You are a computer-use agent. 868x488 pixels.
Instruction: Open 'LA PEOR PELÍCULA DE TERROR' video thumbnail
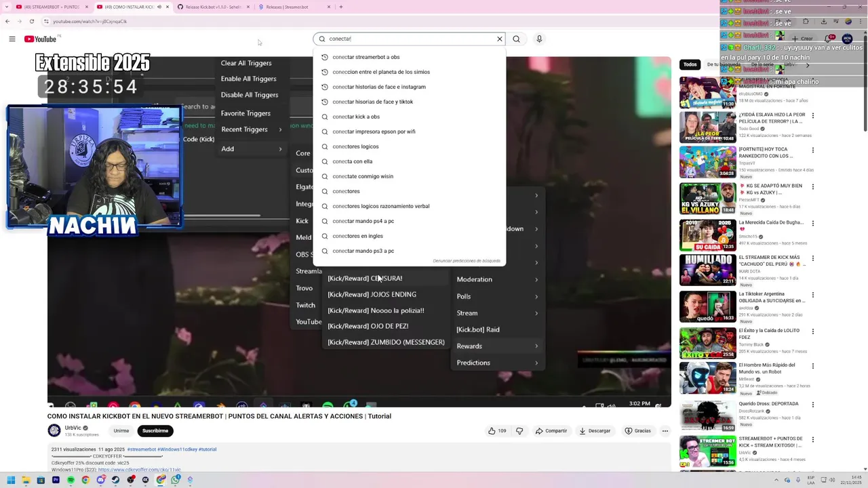[x=708, y=127]
